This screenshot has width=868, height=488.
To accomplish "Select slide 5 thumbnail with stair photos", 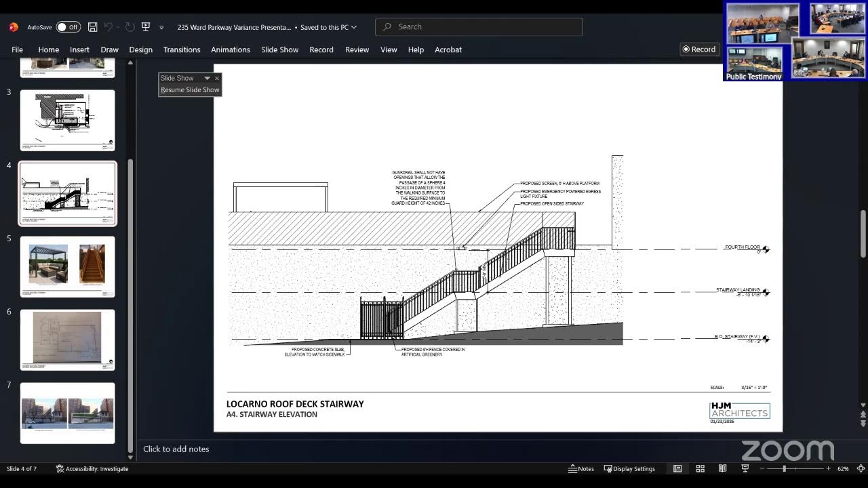I will (67, 266).
